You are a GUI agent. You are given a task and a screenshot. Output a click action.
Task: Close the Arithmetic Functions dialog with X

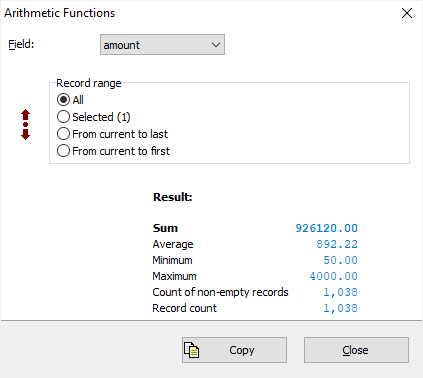[407, 13]
